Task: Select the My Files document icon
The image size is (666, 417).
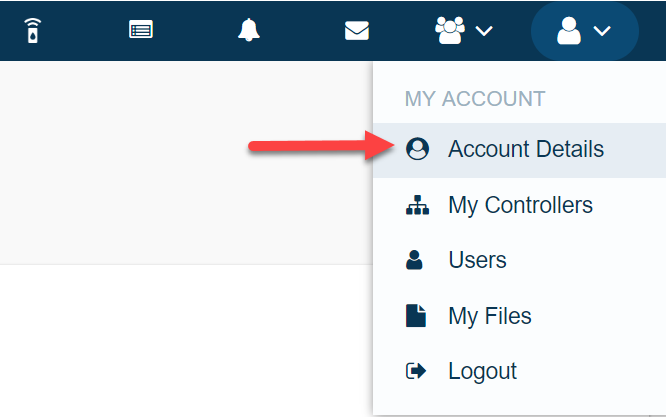Action: pos(416,316)
